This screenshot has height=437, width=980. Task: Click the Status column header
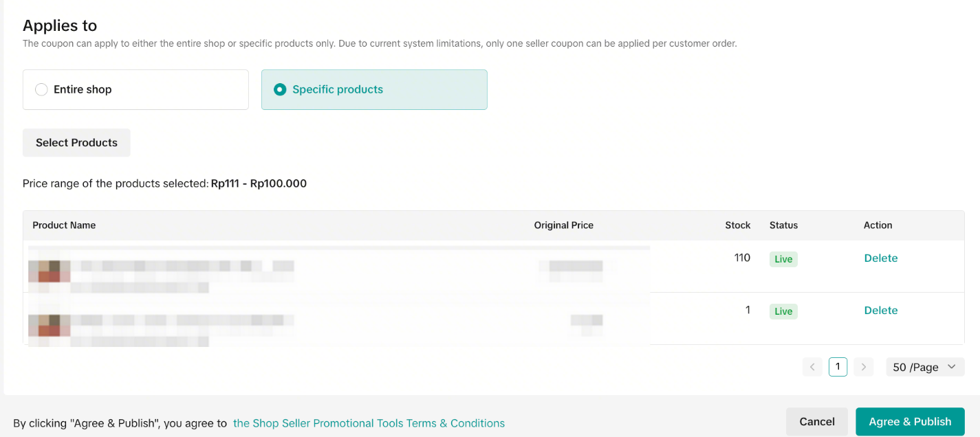[x=783, y=225]
